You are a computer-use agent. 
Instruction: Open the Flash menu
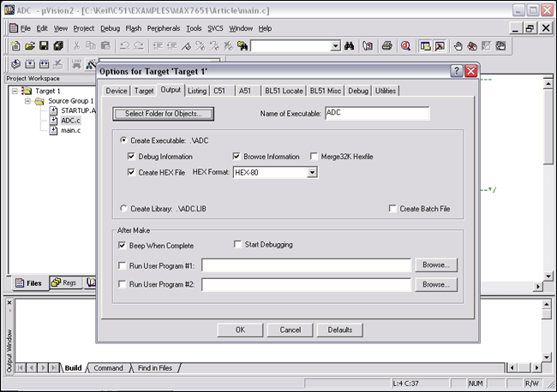(134, 28)
